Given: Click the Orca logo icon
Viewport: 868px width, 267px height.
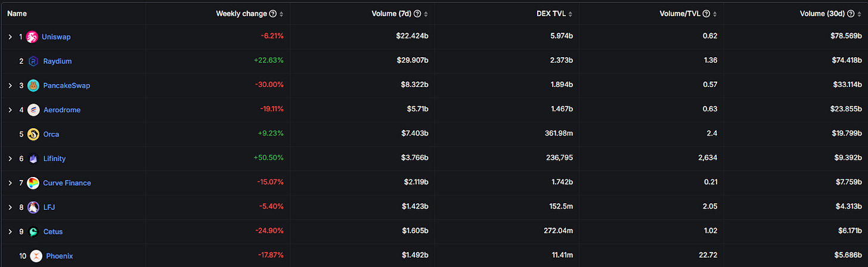Looking at the screenshot, I should 33,135.
